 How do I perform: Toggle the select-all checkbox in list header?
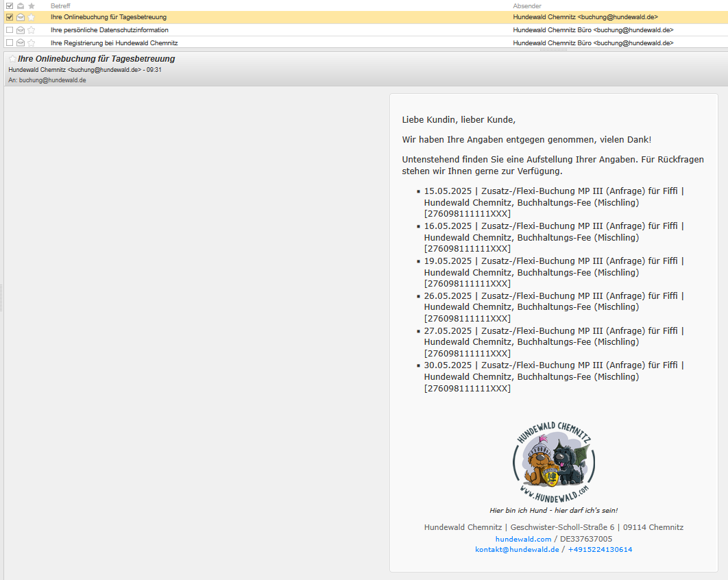point(10,5)
